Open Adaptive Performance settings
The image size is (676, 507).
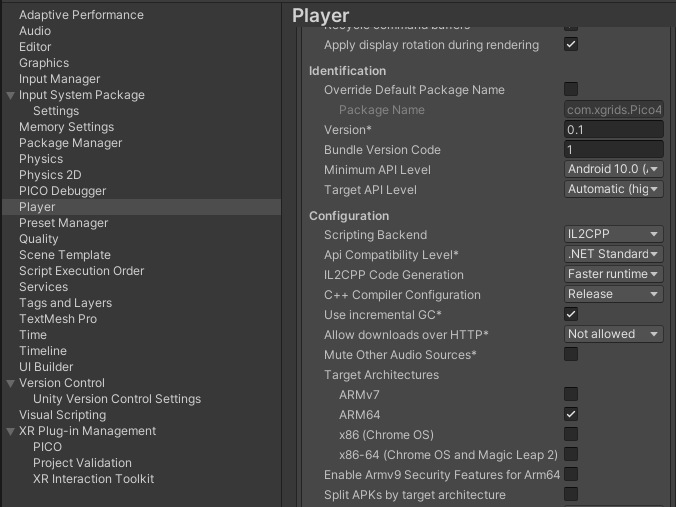pyautogui.click(x=81, y=15)
